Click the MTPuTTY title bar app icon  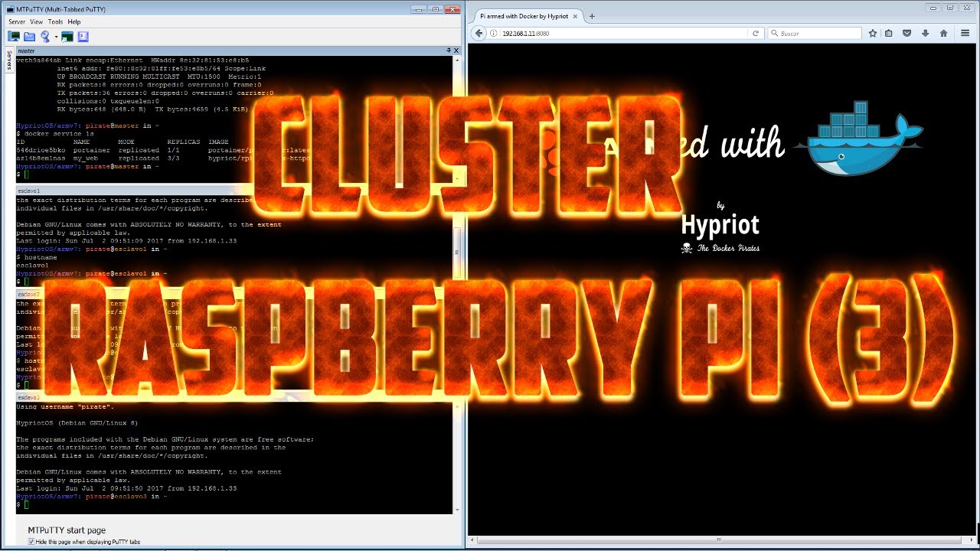tap(9, 9)
